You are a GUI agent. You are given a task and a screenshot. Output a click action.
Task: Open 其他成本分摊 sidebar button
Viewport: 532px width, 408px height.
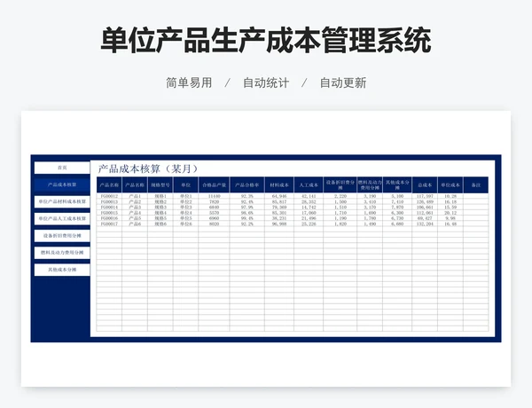[x=62, y=270]
